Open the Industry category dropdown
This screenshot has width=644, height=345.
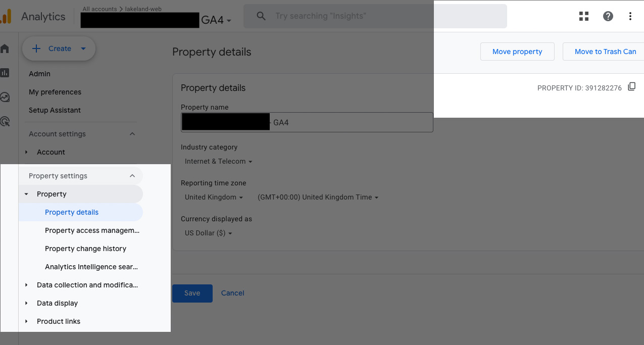click(218, 162)
